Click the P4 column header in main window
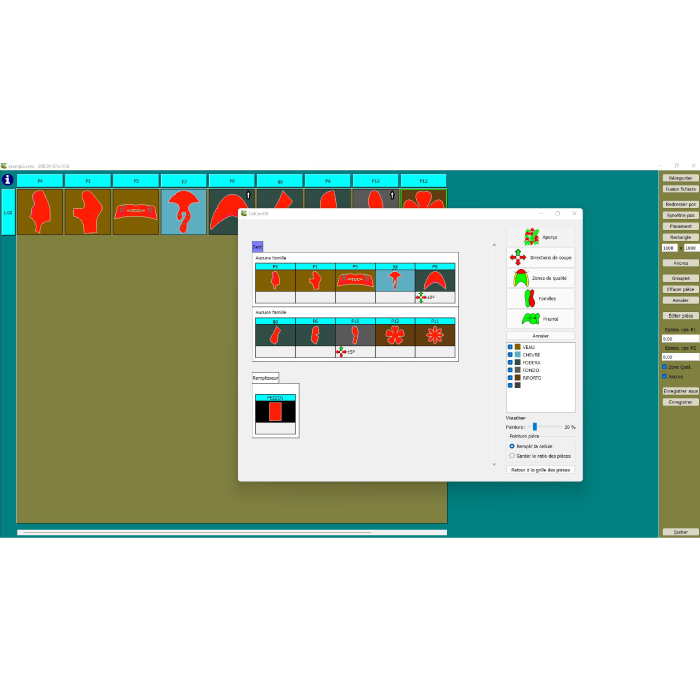Viewport: 700px width, 700px height. click(40, 181)
